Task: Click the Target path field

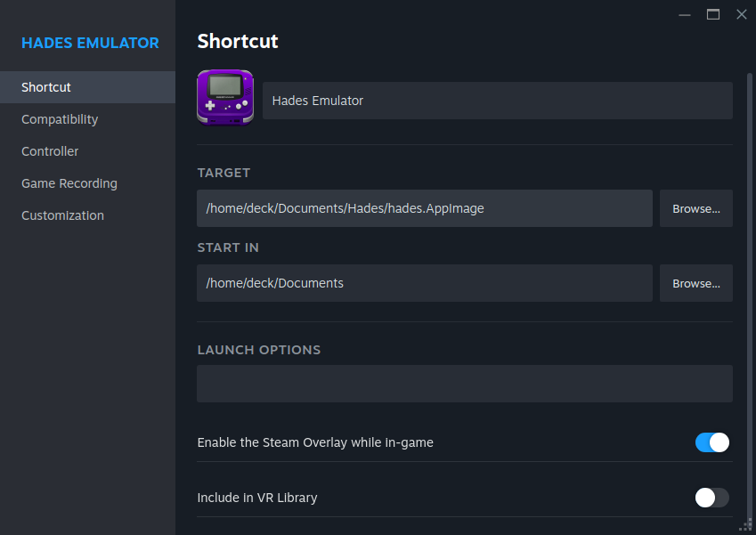Action: click(x=424, y=207)
